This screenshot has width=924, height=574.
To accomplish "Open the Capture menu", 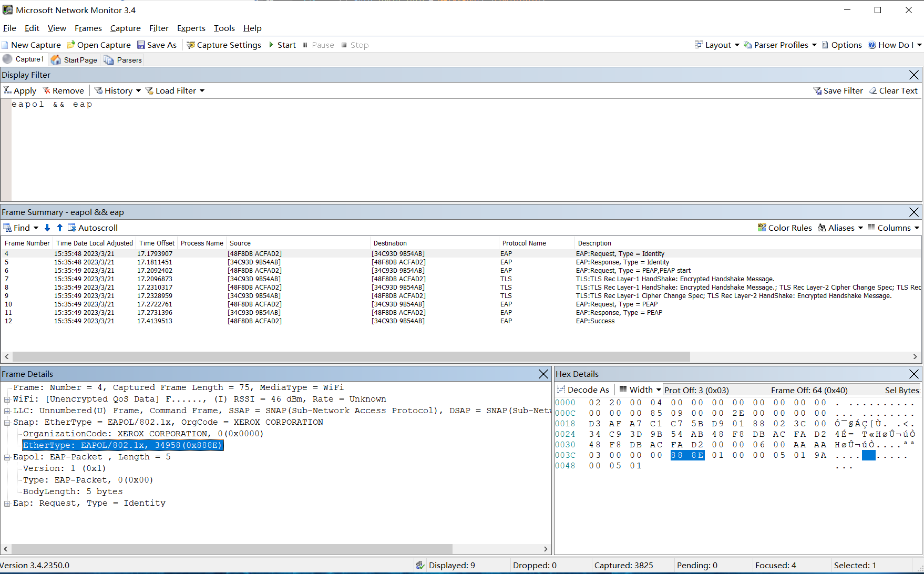I will click(125, 28).
